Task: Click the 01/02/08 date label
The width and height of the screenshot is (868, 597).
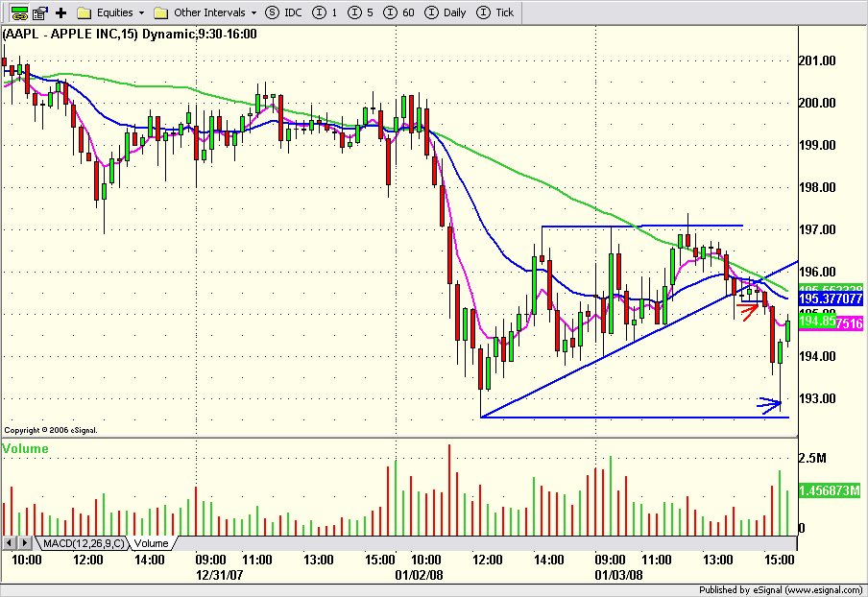Action: click(419, 575)
